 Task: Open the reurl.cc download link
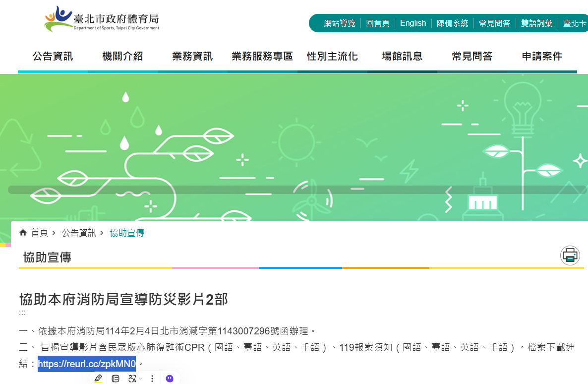tap(87, 364)
